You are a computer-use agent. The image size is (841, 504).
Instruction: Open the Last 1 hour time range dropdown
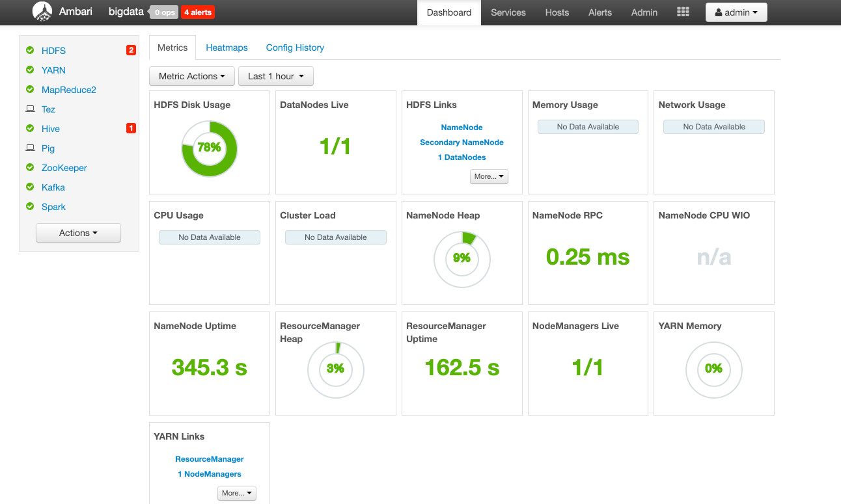point(275,76)
